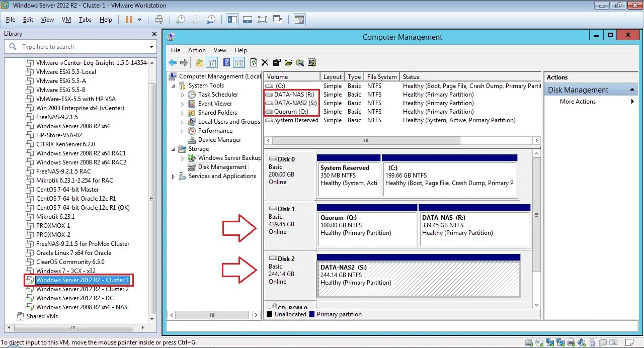Image resolution: width=644 pixels, height=348 pixels.
Task: Open the snapshot manager wrench-clock icon
Action: tap(211, 20)
